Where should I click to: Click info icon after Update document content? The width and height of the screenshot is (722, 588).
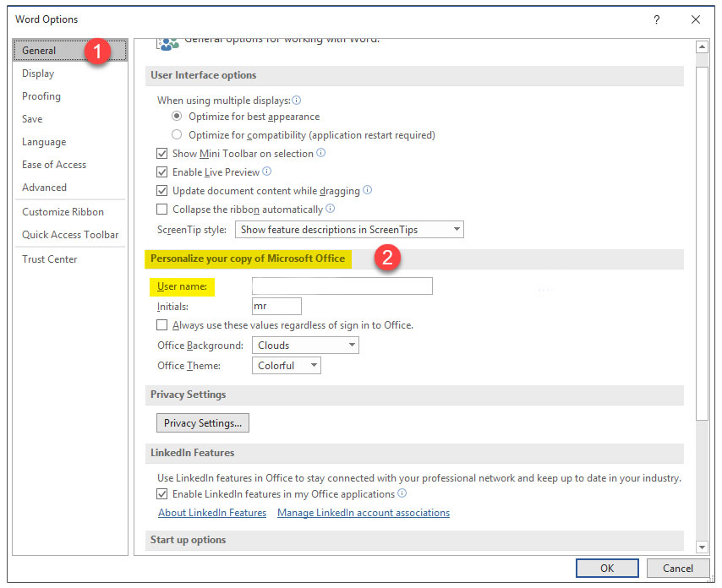367,190
